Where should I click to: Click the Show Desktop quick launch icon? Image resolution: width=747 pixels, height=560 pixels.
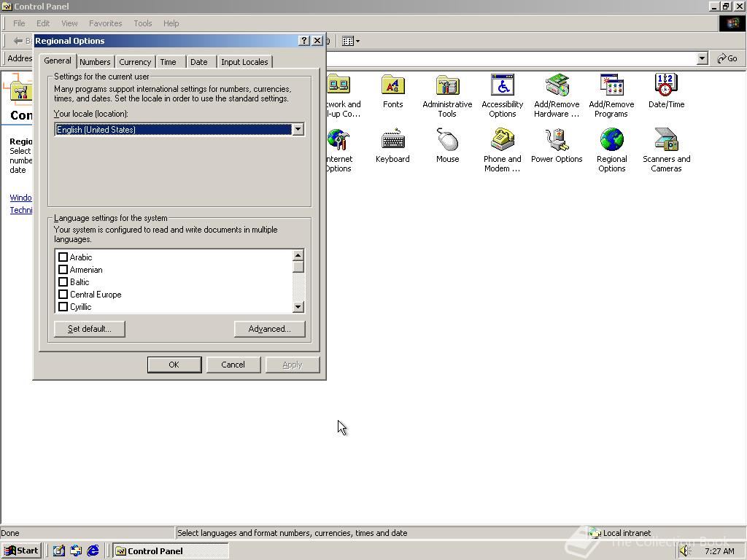tap(58, 551)
